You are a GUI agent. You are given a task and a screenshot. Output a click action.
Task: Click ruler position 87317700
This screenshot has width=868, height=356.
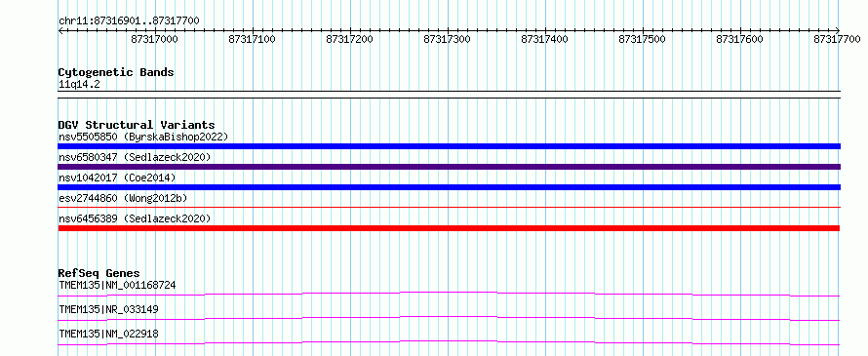click(837, 39)
